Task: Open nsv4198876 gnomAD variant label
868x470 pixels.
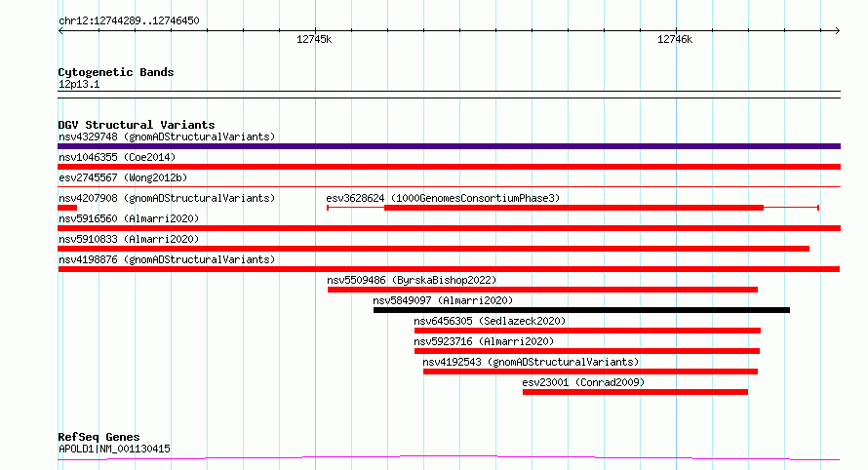Action: (167, 259)
